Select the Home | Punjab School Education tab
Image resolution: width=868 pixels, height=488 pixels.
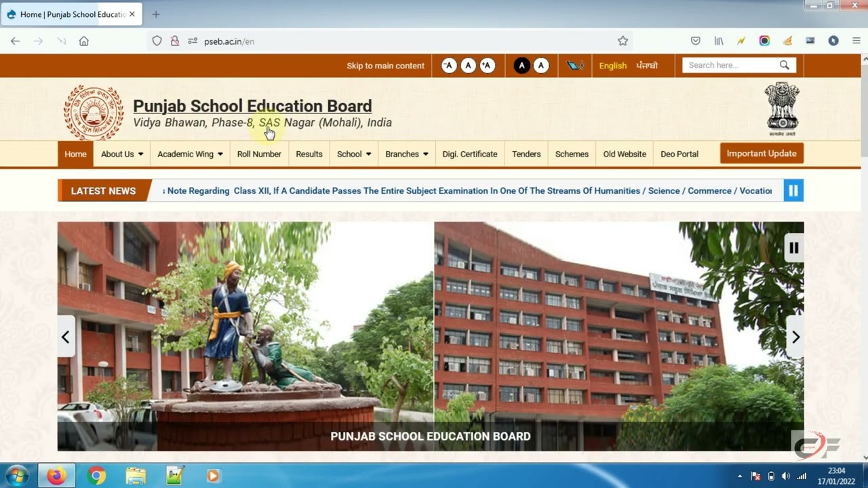71,14
